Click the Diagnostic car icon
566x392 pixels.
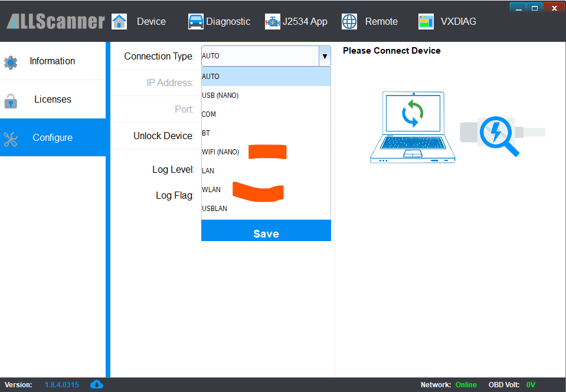(x=195, y=21)
